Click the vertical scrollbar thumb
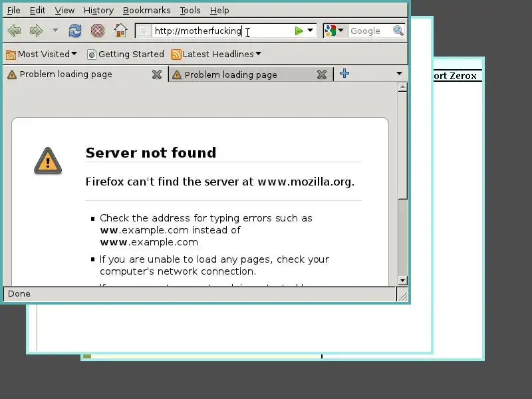The width and height of the screenshot is (532, 399). (x=402, y=146)
